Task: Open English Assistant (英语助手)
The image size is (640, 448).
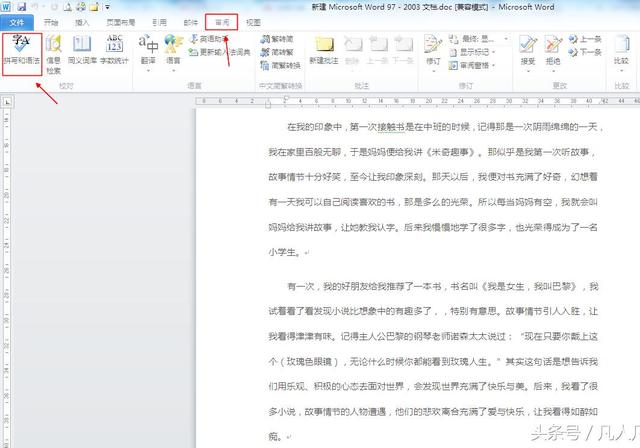Action: [x=208, y=39]
